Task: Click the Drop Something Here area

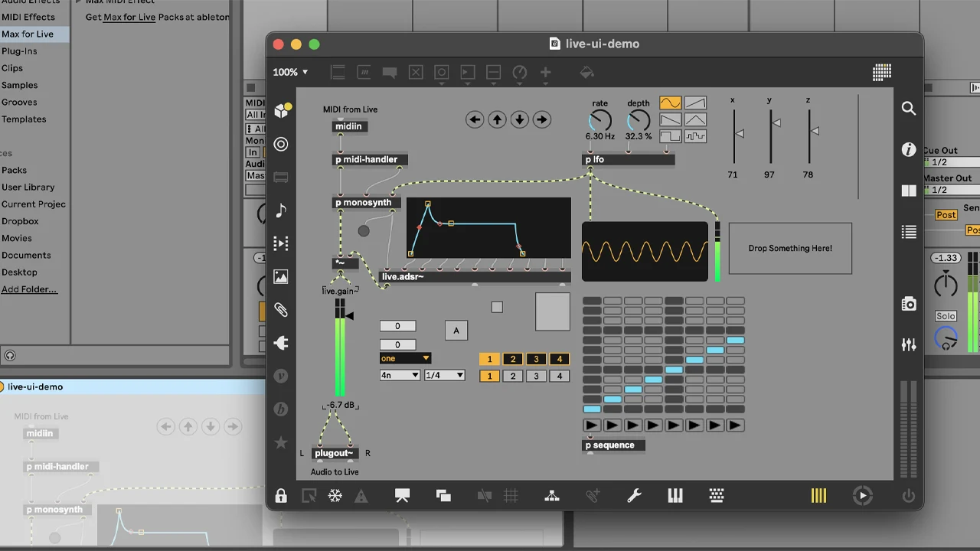Action: point(790,249)
